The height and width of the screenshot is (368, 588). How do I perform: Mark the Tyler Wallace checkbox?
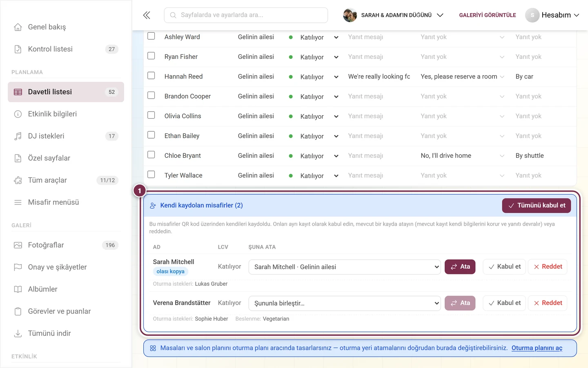coord(151,175)
